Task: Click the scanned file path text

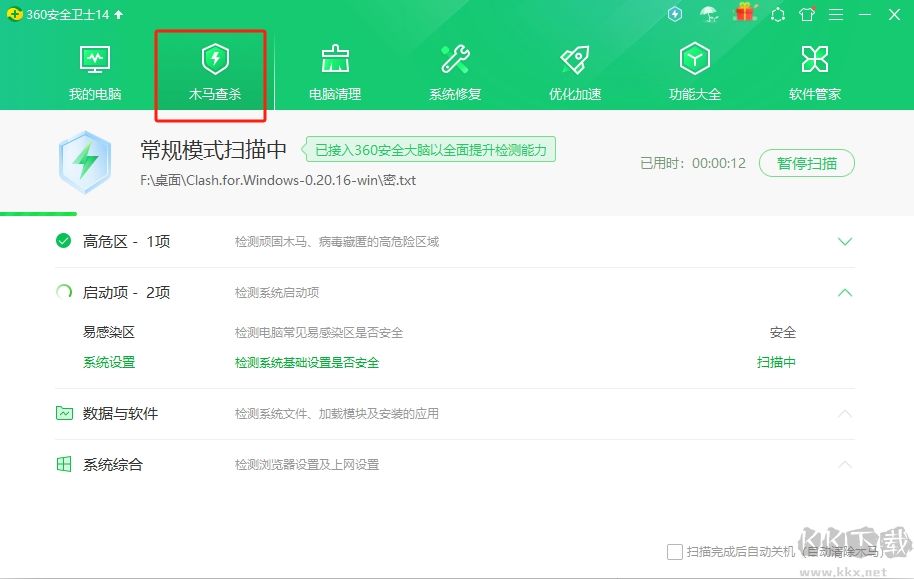Action: tap(278, 180)
